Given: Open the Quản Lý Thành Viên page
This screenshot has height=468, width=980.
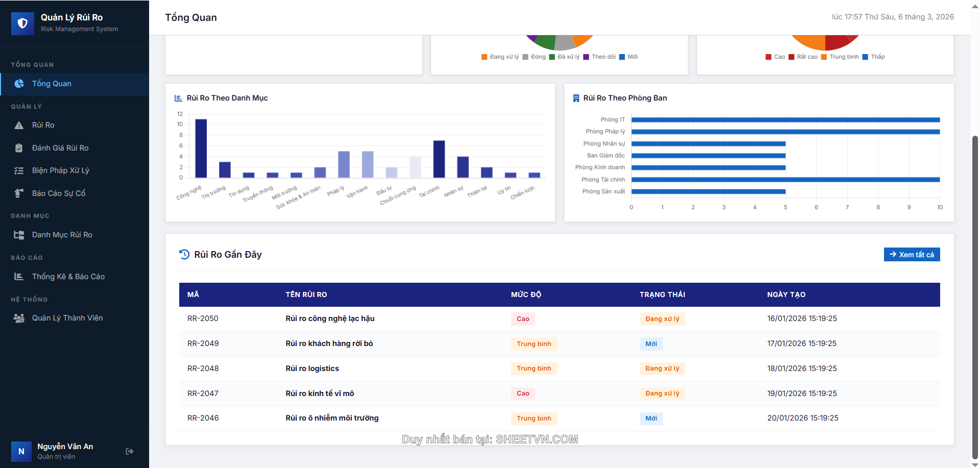Looking at the screenshot, I should [x=67, y=318].
